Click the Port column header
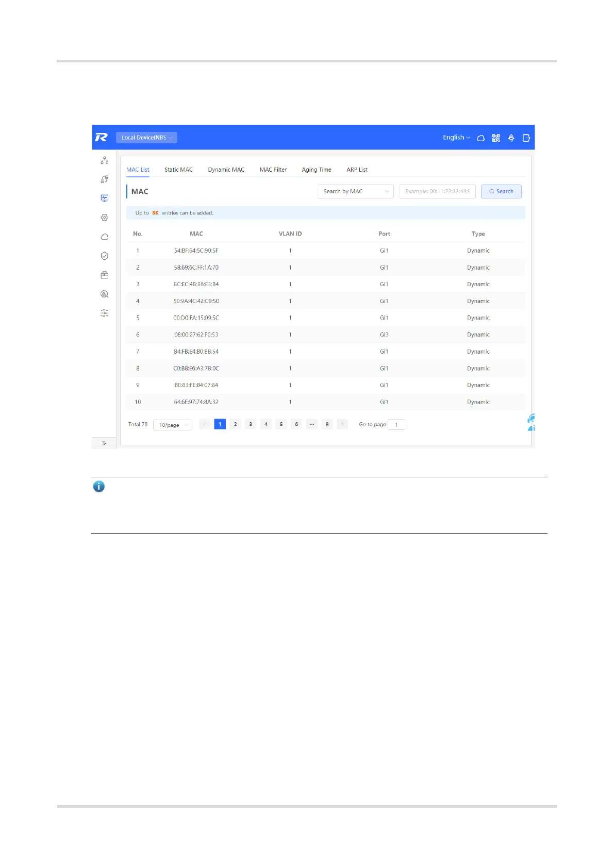Image resolution: width=614 pixels, height=868 pixels. (384, 234)
